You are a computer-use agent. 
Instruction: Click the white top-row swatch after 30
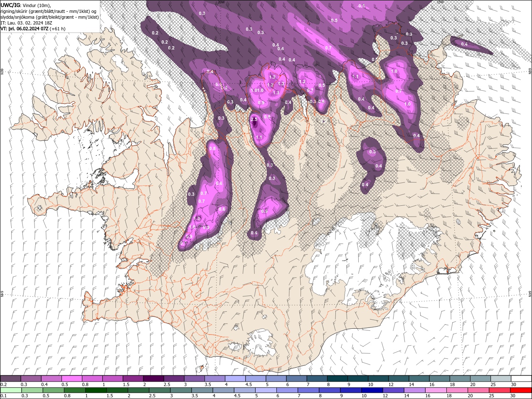(521, 379)
